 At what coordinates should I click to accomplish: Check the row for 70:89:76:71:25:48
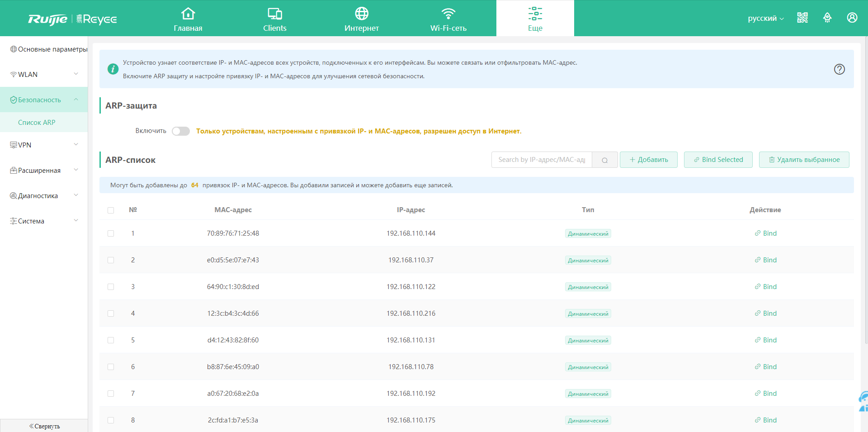[x=111, y=233]
